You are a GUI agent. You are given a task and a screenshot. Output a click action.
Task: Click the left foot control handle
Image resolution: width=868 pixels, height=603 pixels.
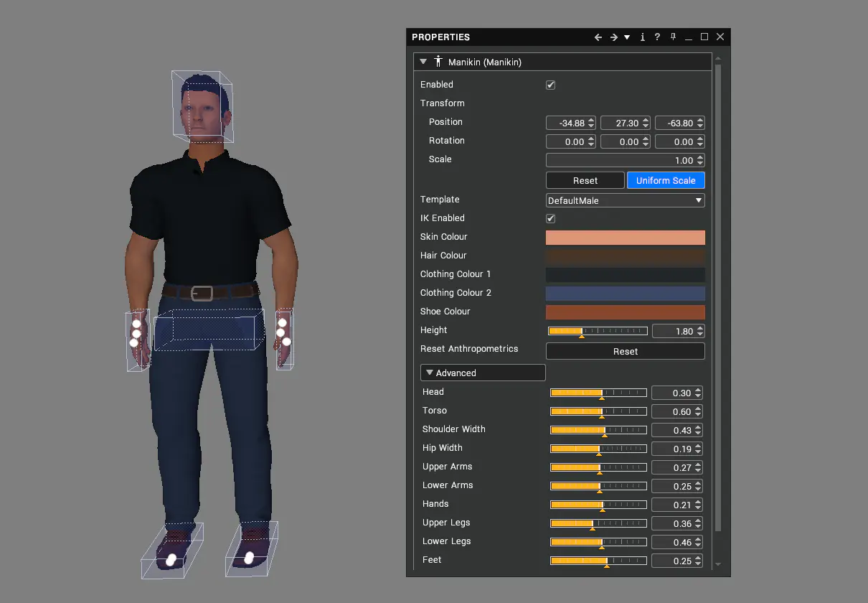[x=171, y=560]
